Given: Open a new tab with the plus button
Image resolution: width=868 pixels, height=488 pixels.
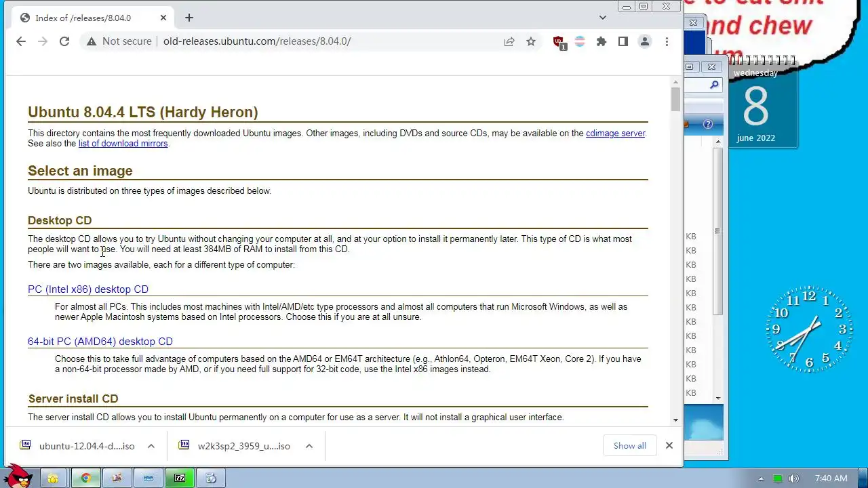Looking at the screenshot, I should tap(189, 18).
